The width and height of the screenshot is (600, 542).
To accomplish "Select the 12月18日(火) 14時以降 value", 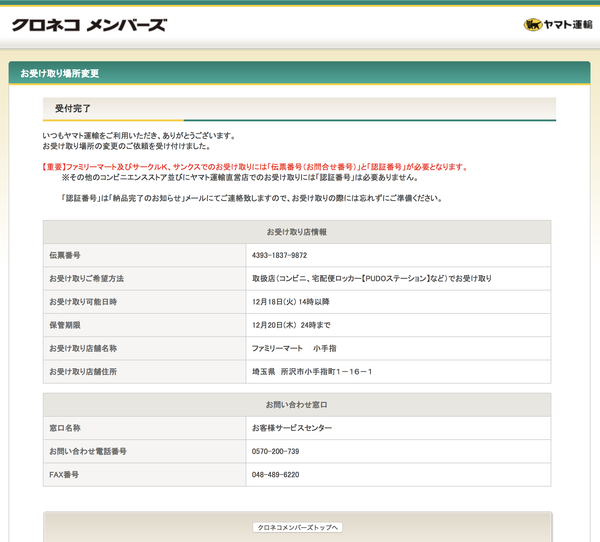I will tap(290, 302).
